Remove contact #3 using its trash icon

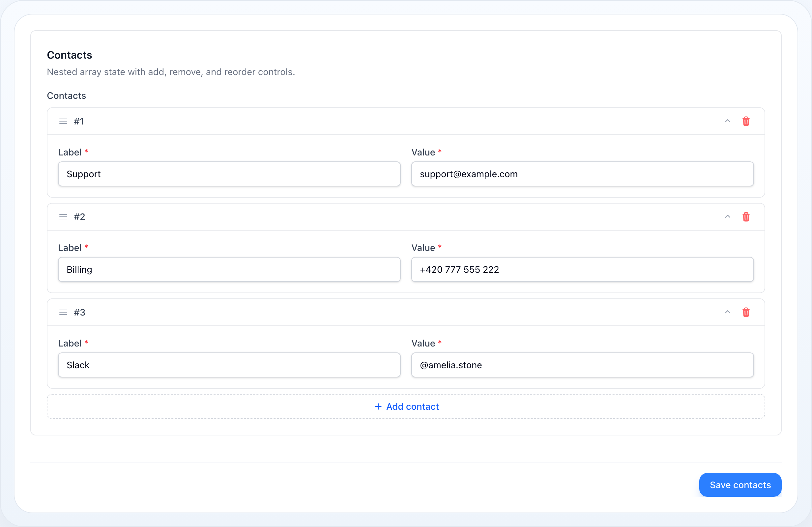pyautogui.click(x=746, y=313)
